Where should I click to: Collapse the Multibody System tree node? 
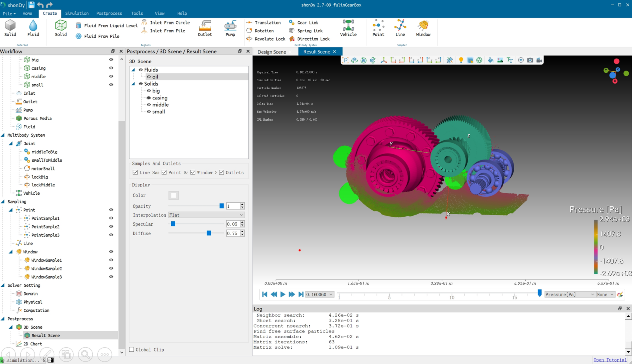coord(3,135)
